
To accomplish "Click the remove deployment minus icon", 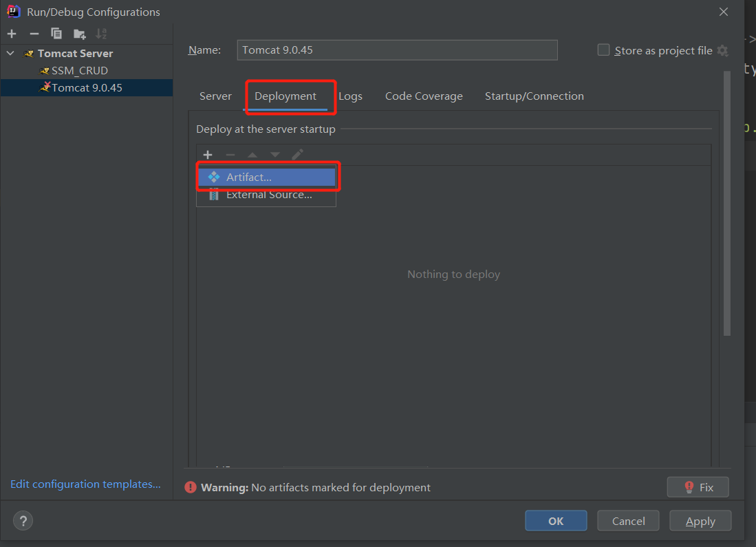I will coord(230,155).
